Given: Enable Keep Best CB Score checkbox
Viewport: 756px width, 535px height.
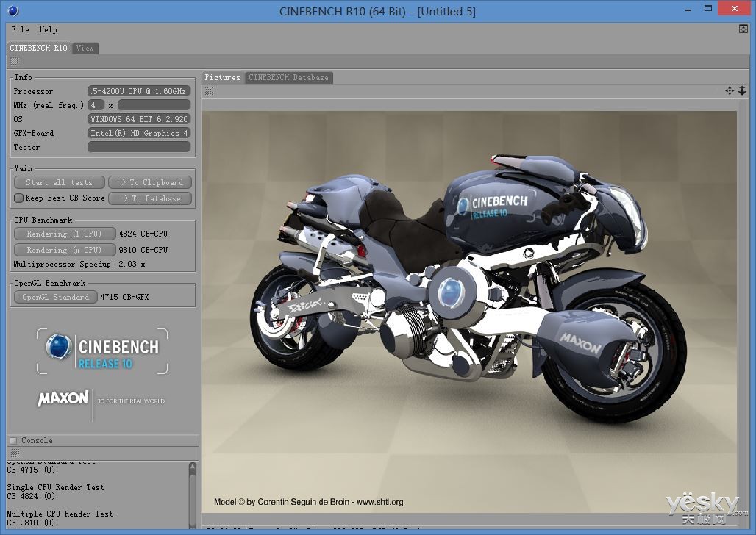Looking at the screenshot, I should (19, 198).
